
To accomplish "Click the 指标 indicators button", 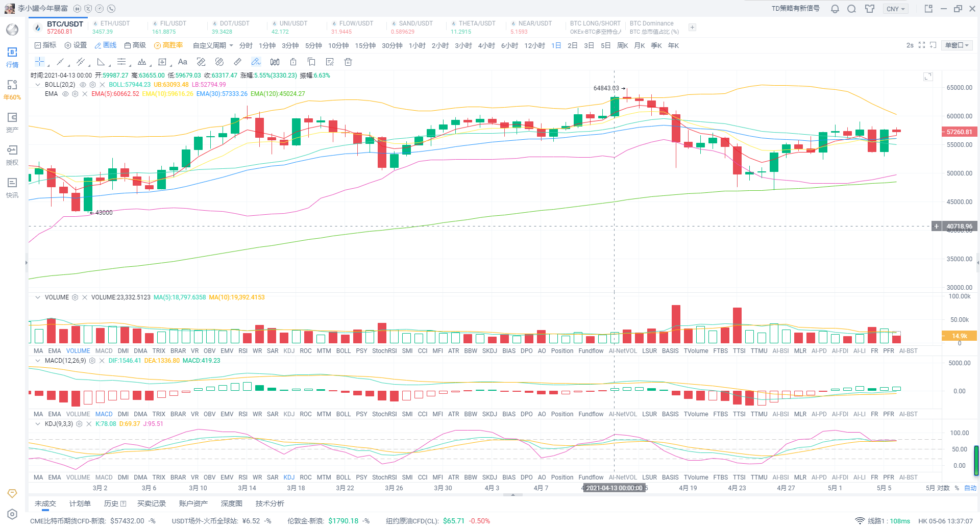I will pyautogui.click(x=45, y=45).
